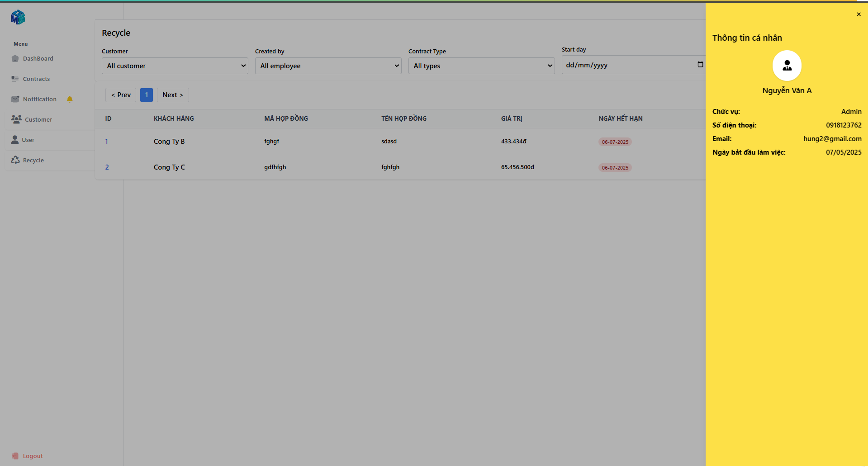868x468 pixels.
Task: Click the Notification bell icon
Action: point(70,99)
